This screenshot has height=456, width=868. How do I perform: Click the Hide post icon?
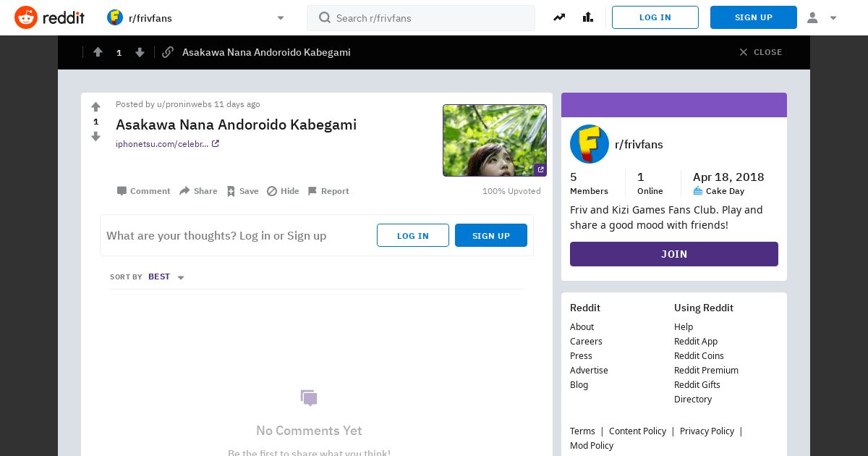(x=272, y=191)
